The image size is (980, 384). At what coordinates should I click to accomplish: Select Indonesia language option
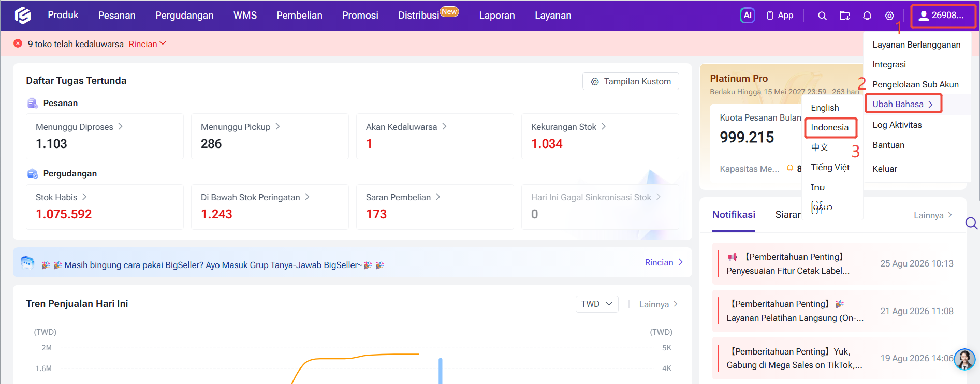(x=830, y=127)
